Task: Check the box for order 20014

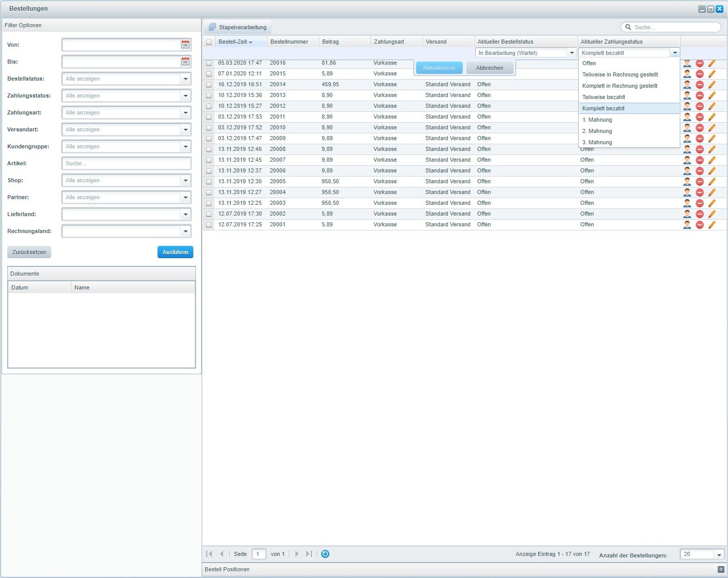Action: coord(209,85)
